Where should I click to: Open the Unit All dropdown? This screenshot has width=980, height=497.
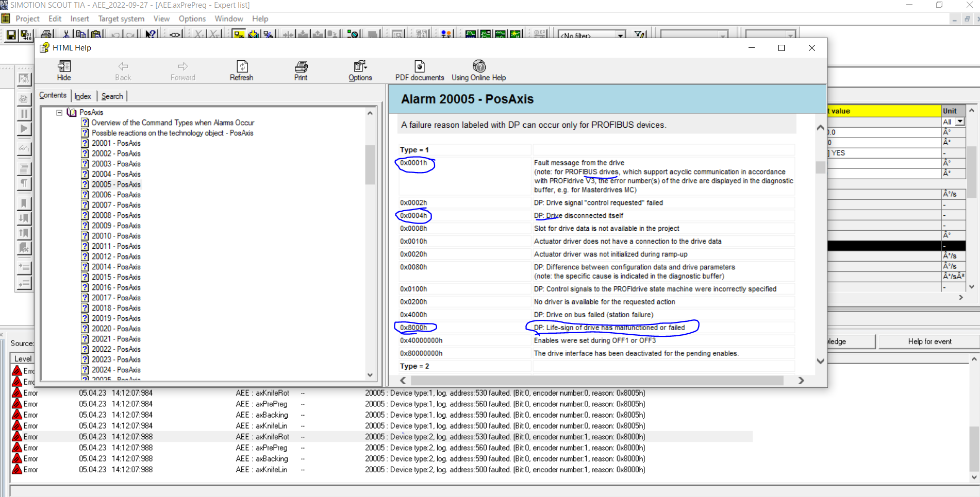point(959,122)
